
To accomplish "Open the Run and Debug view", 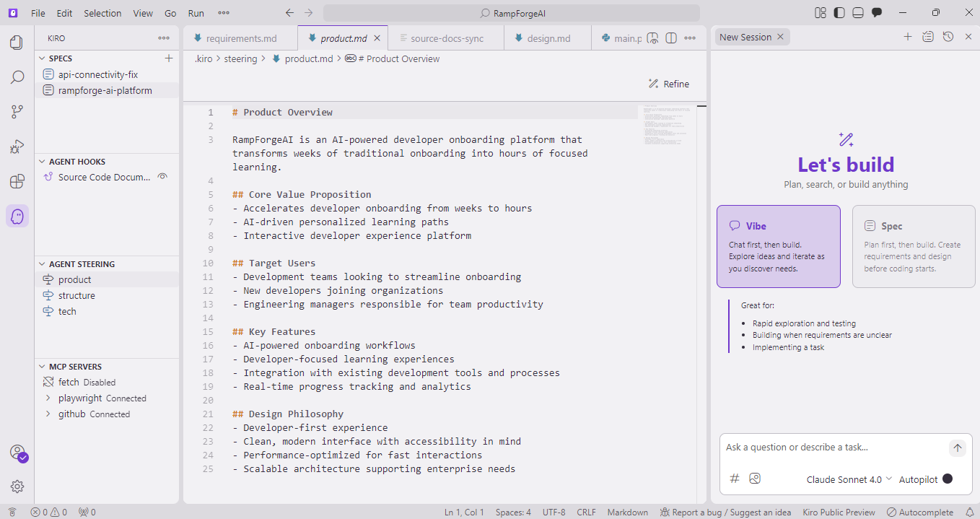I will pyautogui.click(x=17, y=147).
